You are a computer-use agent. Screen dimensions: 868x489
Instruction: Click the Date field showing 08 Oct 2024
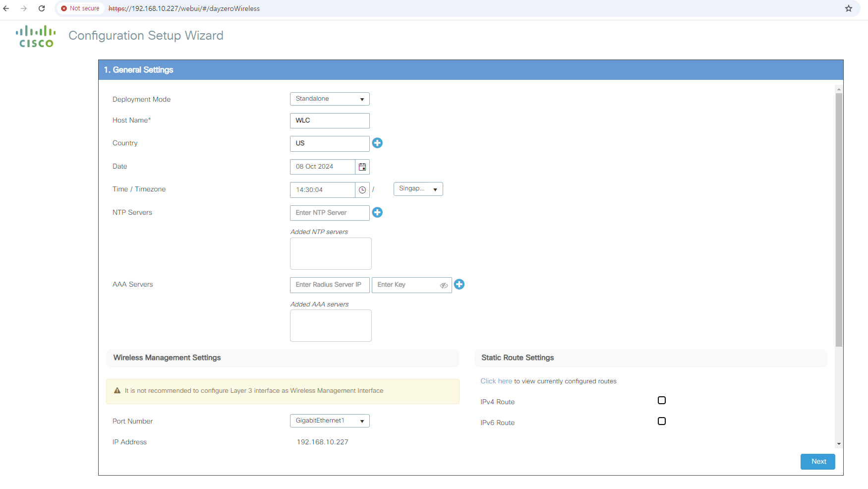[x=323, y=167]
